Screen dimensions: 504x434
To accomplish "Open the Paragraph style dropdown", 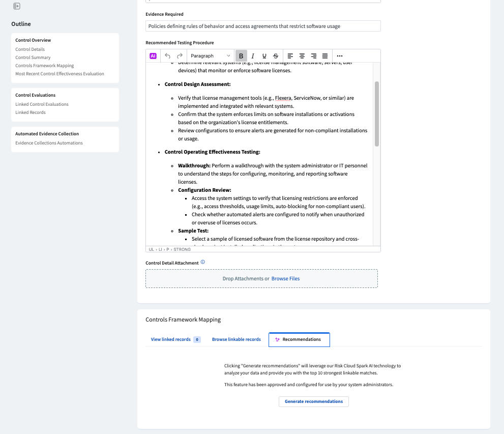I will pyautogui.click(x=210, y=56).
